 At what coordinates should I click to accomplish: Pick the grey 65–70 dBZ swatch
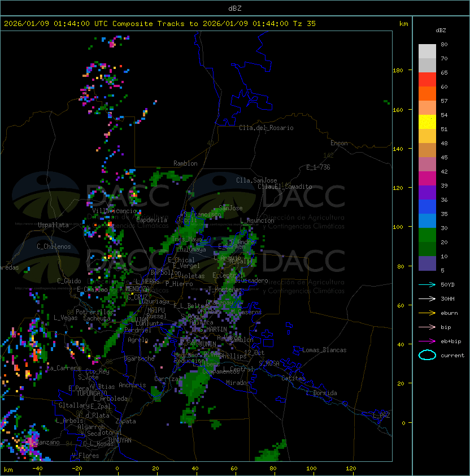tap(427, 65)
